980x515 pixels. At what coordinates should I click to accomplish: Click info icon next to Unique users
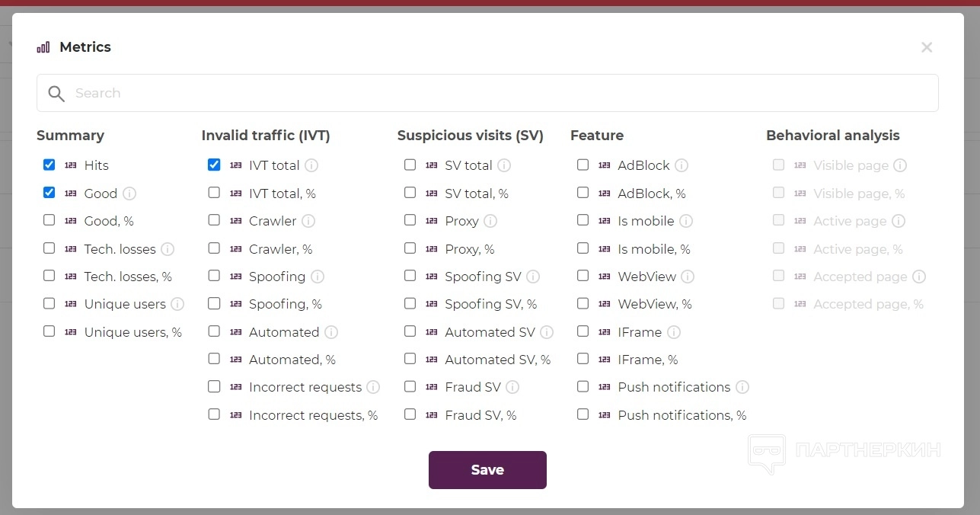(x=177, y=304)
